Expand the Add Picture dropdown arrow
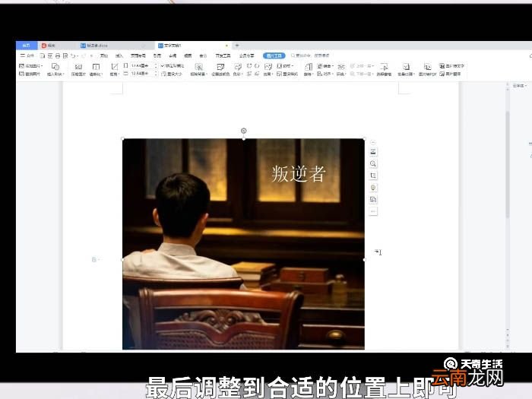 [x=42, y=66]
